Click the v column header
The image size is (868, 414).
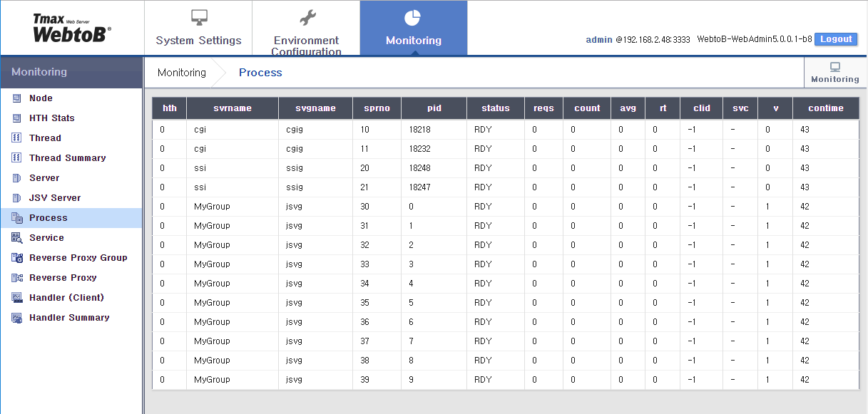776,108
